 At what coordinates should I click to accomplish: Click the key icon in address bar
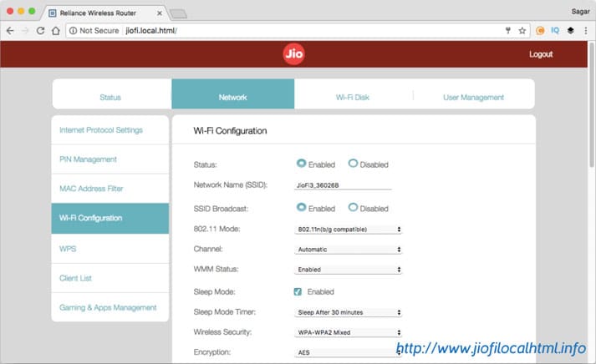[508, 31]
